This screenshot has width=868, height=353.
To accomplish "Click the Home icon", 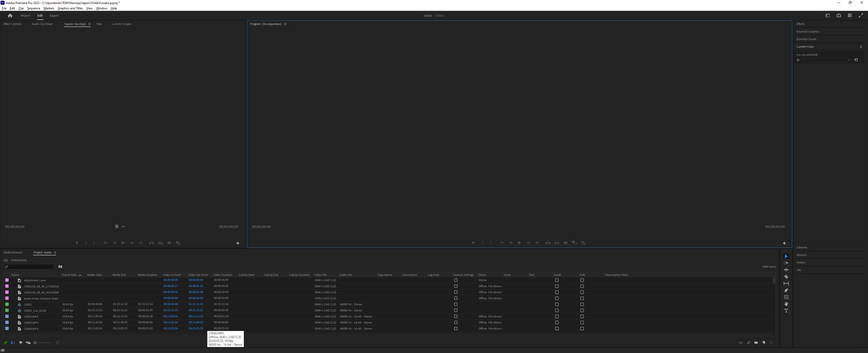I will [x=10, y=15].
